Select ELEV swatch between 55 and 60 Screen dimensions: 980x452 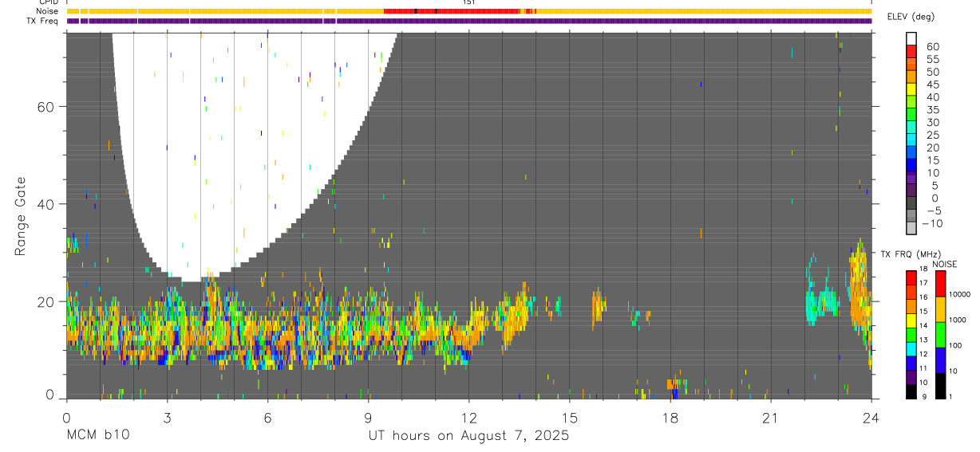point(911,51)
